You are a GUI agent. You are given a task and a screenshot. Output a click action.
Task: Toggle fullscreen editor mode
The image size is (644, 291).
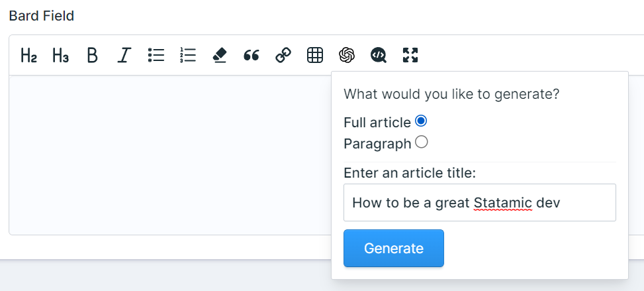pyautogui.click(x=410, y=55)
